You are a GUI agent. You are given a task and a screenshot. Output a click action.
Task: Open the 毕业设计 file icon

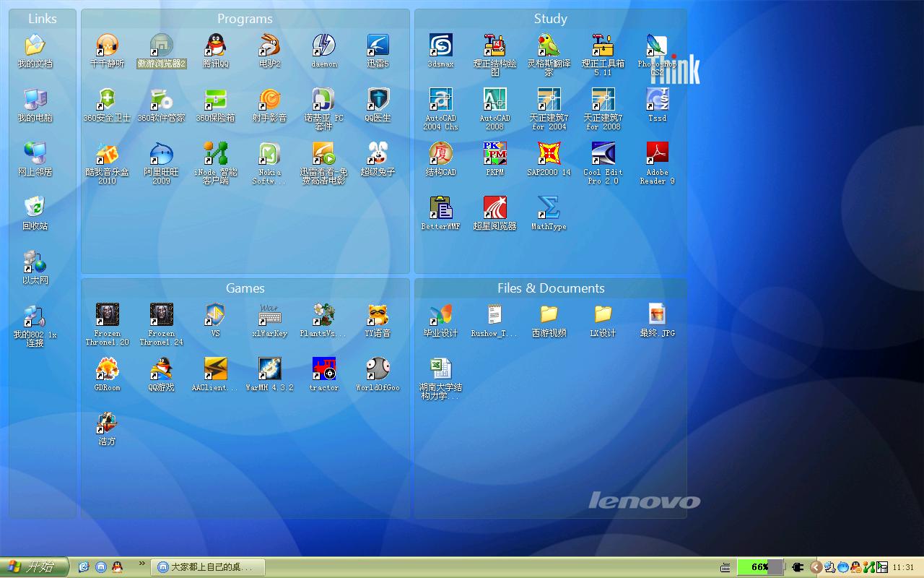click(440, 320)
